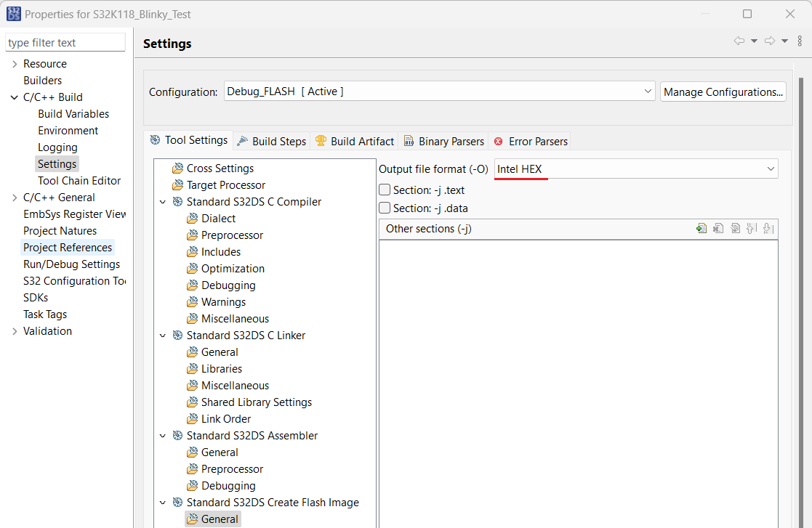Click Manage Configurations button
Screen dimensions: 812x528
723,92
